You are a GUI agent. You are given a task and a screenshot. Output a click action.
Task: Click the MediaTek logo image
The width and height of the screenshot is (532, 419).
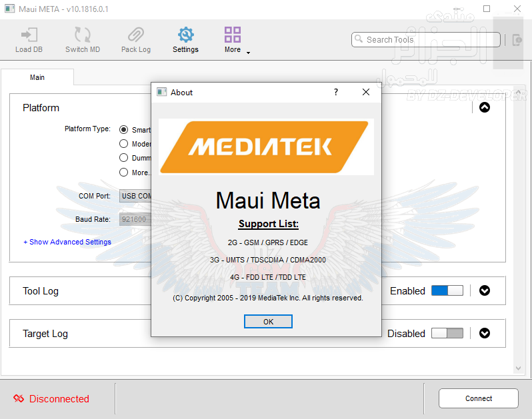click(266, 147)
